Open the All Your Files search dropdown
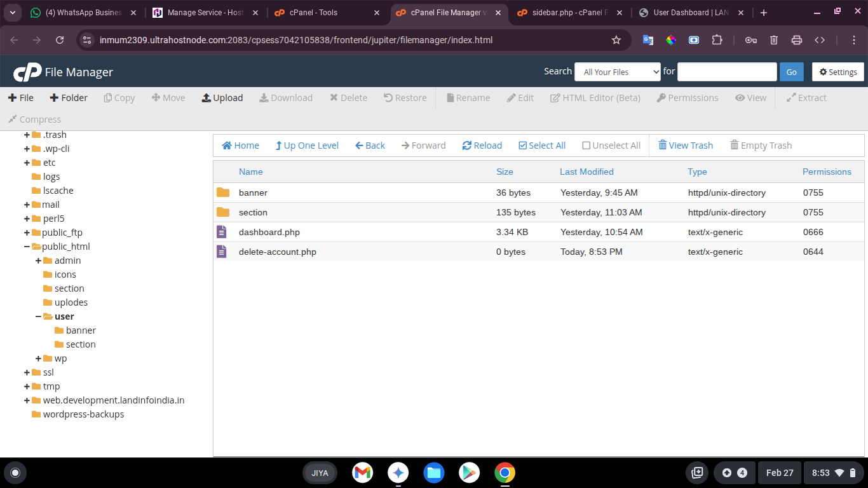 click(x=617, y=72)
